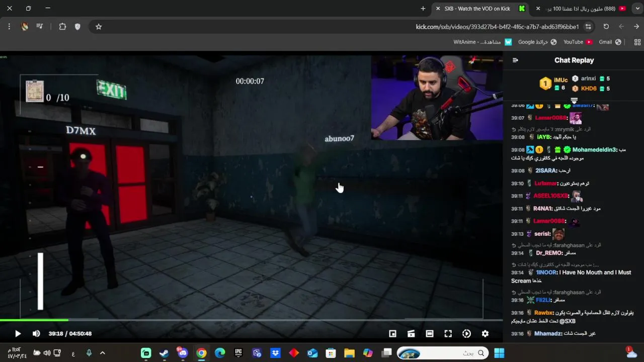
Task: Open Windows Start menu
Action: pos(499,353)
